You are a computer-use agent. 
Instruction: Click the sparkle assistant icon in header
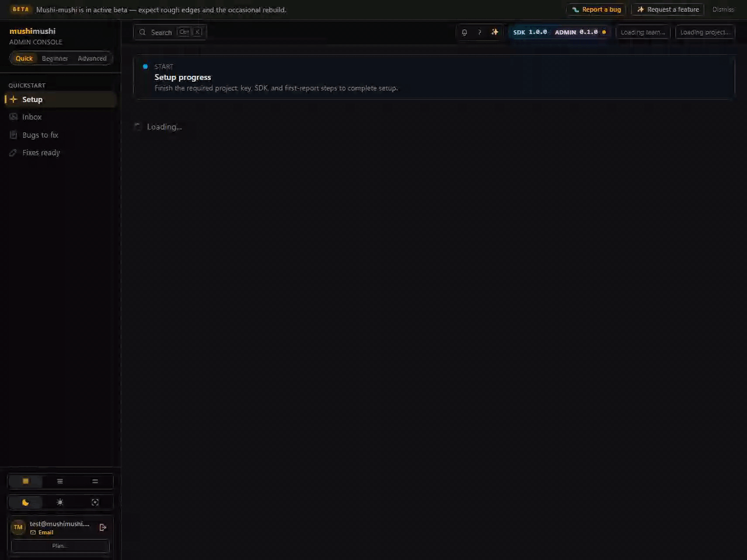495,32
